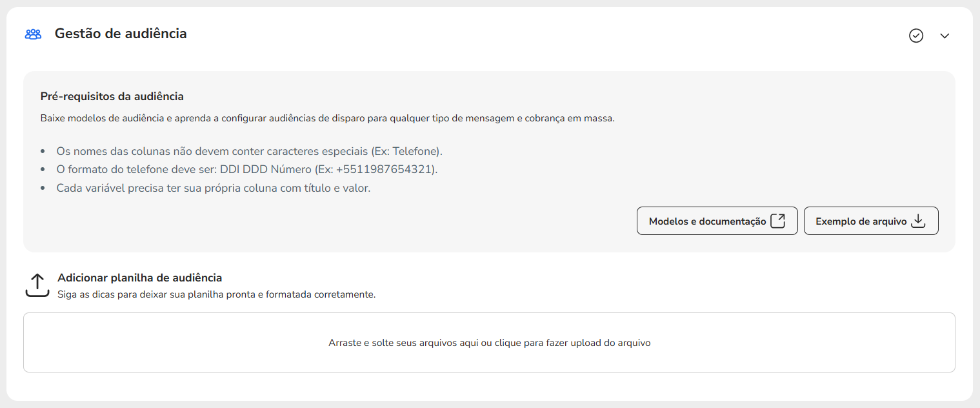This screenshot has width=980, height=408.
Task: Click the 'Baixe modelos de audiência' description
Action: point(327,119)
